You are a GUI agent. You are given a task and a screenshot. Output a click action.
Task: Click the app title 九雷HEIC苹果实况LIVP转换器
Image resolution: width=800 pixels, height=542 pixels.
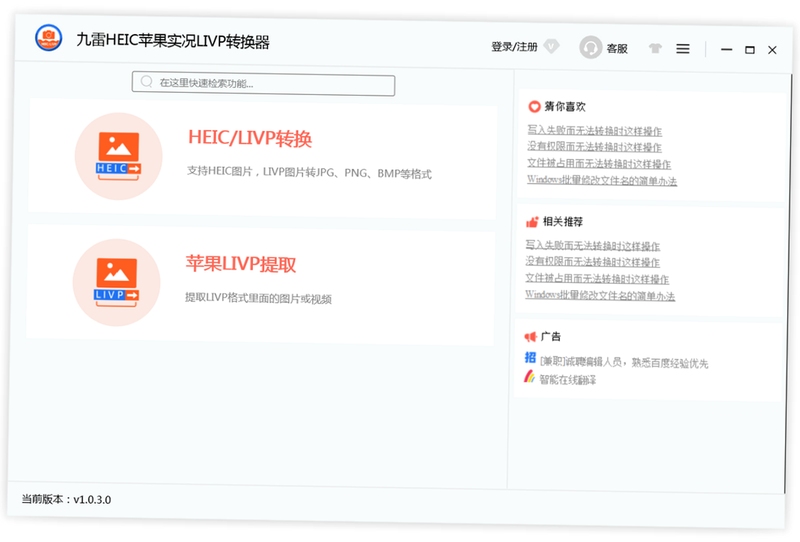coord(173,41)
